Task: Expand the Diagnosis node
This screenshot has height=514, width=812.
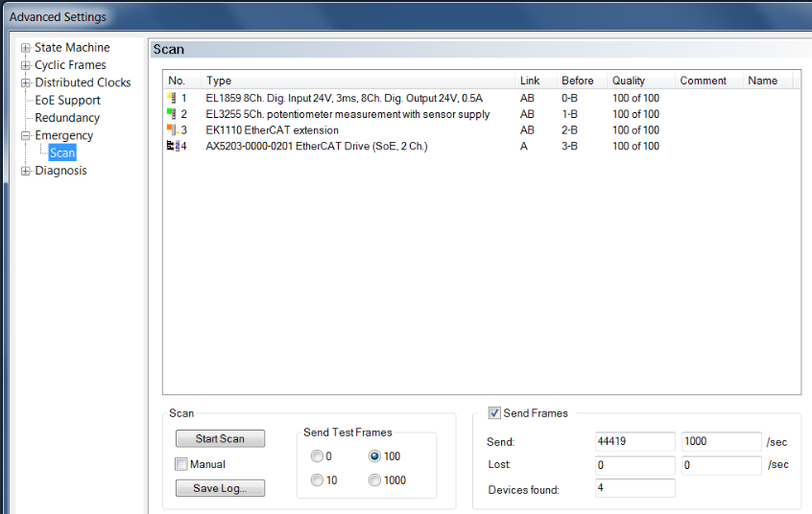Action: point(25,171)
